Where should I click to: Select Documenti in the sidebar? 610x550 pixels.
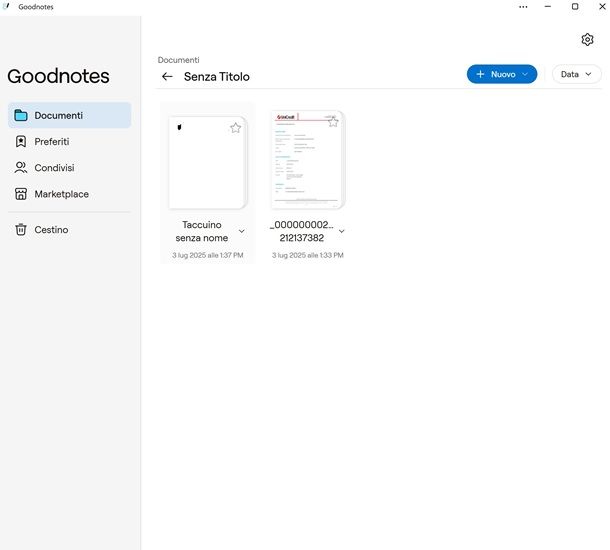pyautogui.click(x=70, y=116)
